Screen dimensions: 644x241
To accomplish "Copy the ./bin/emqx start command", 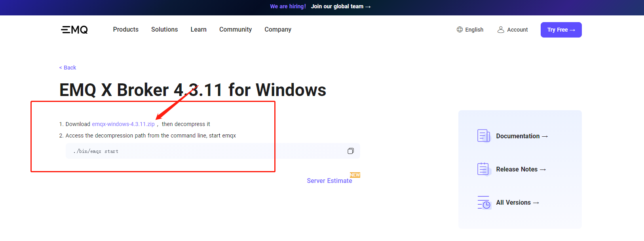I will 350,151.
